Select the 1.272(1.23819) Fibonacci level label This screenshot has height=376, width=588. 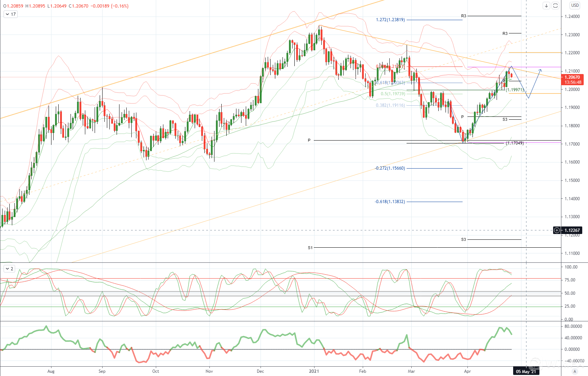[x=390, y=20]
